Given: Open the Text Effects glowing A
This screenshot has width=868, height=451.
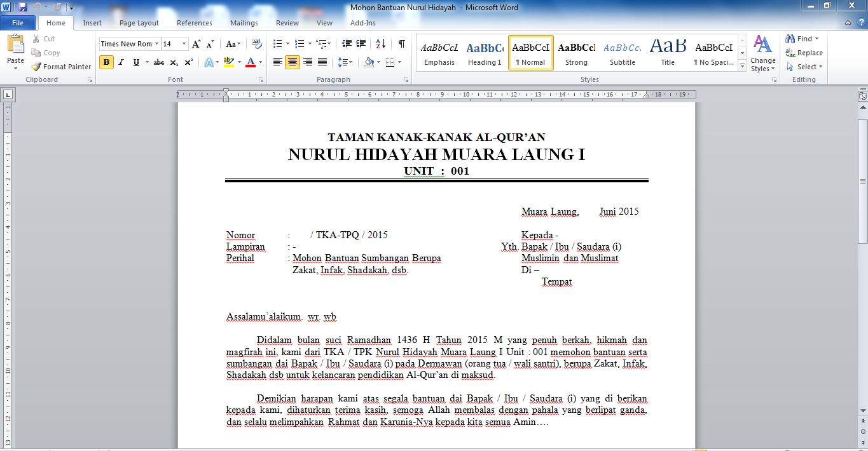Looking at the screenshot, I should coord(208,62).
